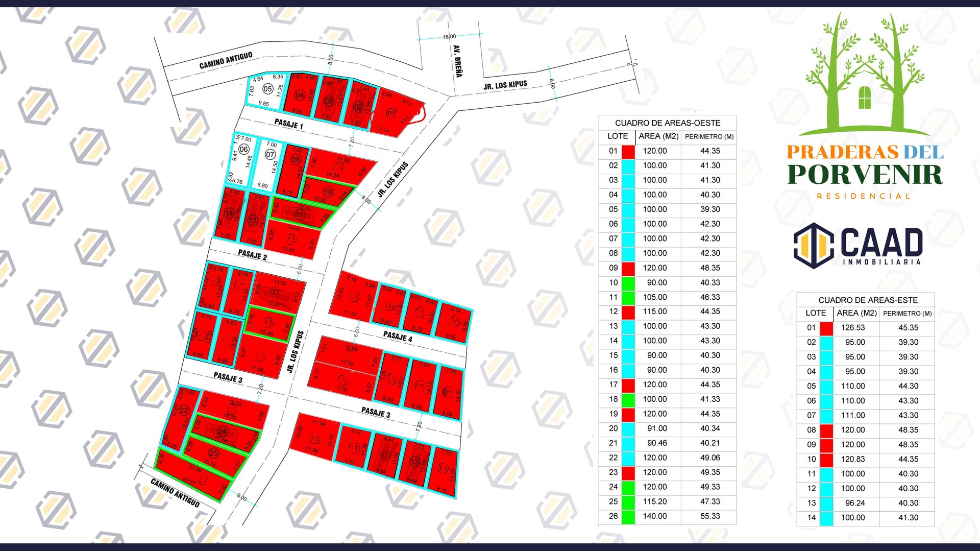
Task: Click the PASAJE 2 street label
Action: tap(252, 254)
